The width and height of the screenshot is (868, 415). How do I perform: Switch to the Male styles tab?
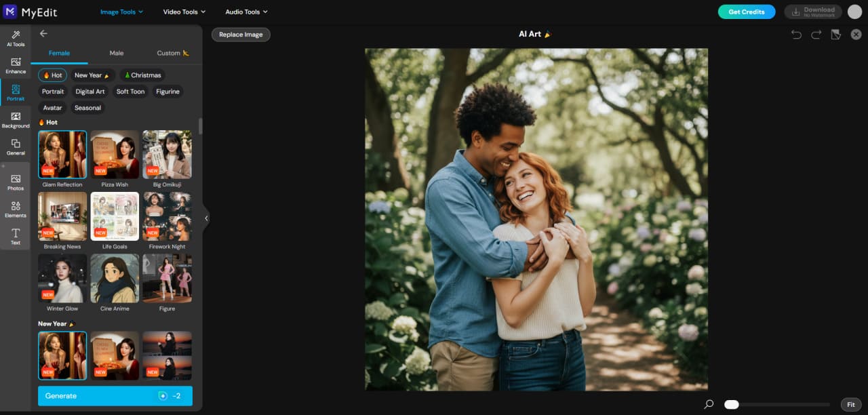[116, 53]
